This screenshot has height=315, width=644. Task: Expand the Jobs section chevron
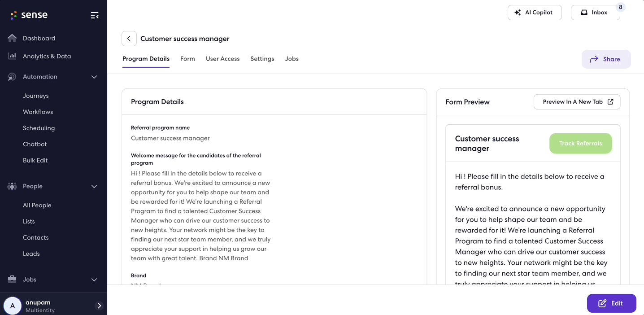[94, 280]
